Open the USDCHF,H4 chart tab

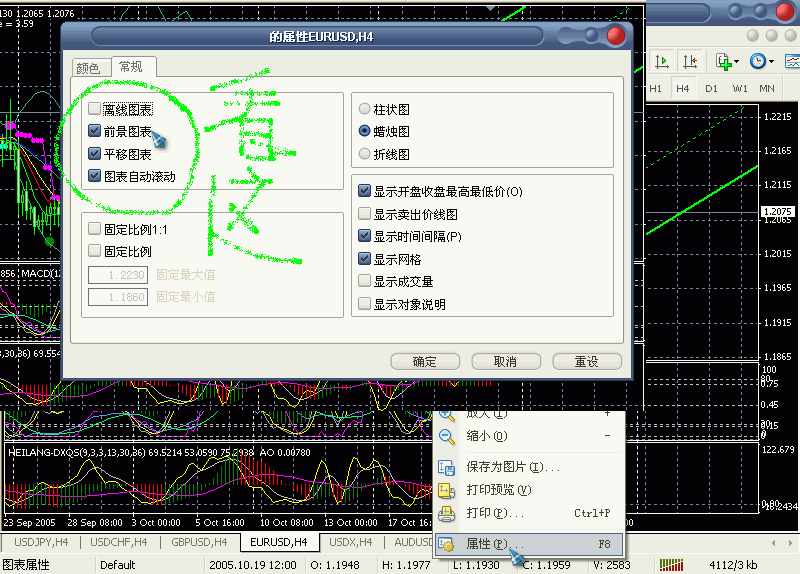[119, 542]
